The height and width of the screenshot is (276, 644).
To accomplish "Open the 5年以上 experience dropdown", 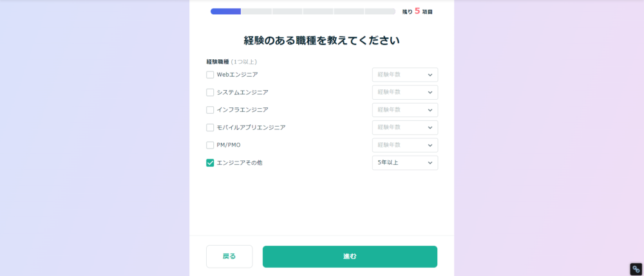I will tap(405, 163).
